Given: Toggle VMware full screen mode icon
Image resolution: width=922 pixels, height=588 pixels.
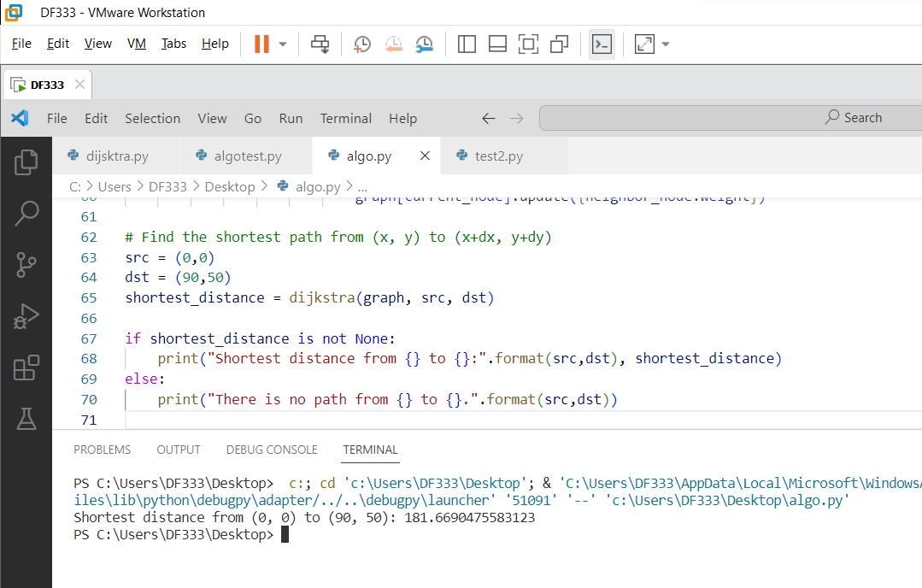Looking at the screenshot, I should point(528,44).
